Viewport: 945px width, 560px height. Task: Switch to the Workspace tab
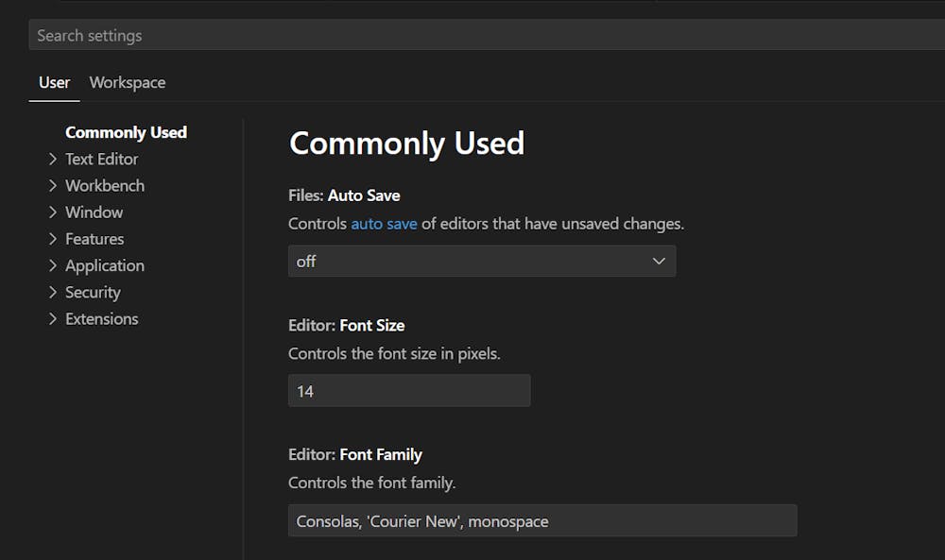(x=128, y=82)
